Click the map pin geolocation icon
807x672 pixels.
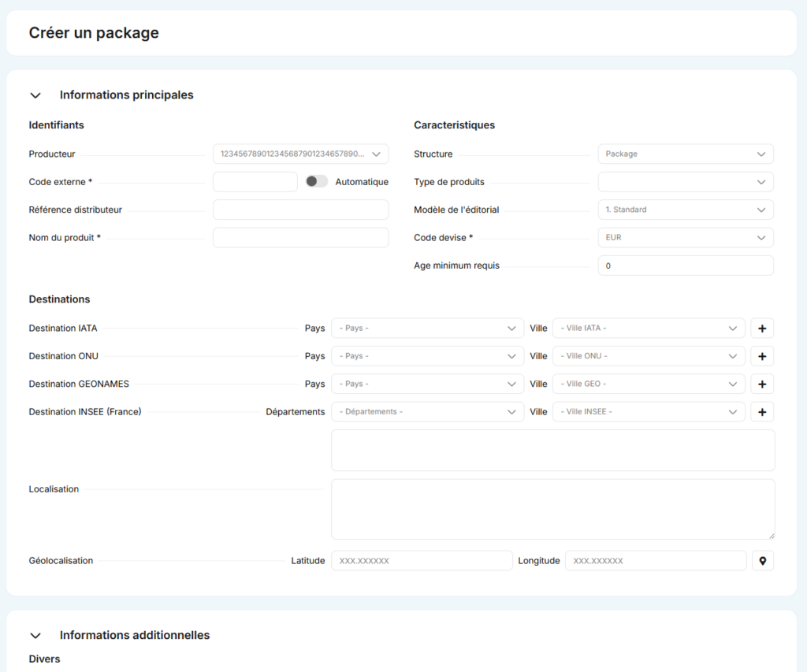(762, 561)
